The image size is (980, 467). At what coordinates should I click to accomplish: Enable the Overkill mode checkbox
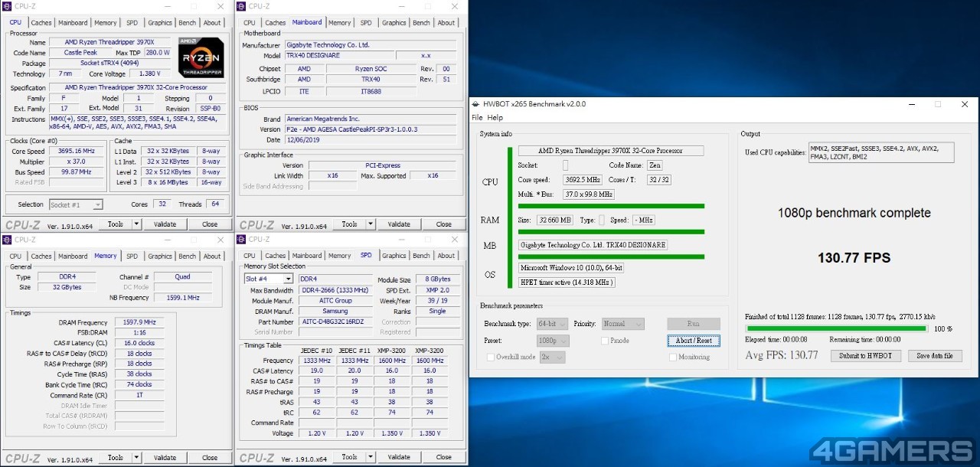click(x=490, y=357)
